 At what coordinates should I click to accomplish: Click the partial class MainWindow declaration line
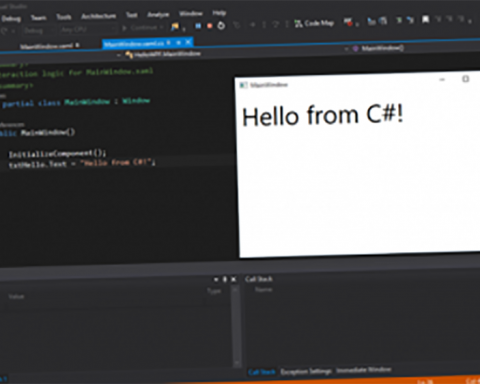(76, 102)
